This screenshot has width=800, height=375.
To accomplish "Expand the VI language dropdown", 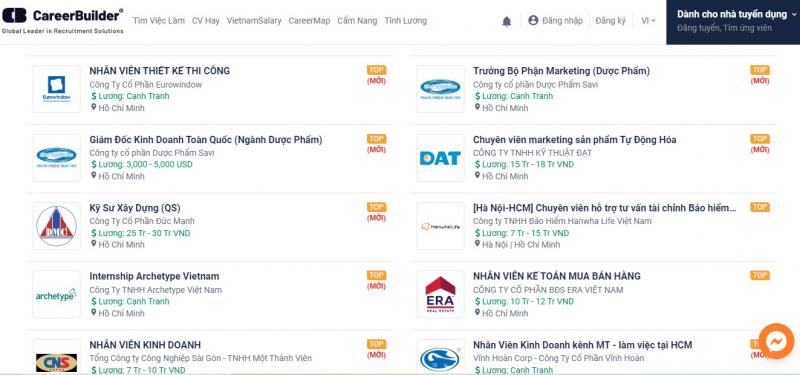I will click(x=648, y=21).
